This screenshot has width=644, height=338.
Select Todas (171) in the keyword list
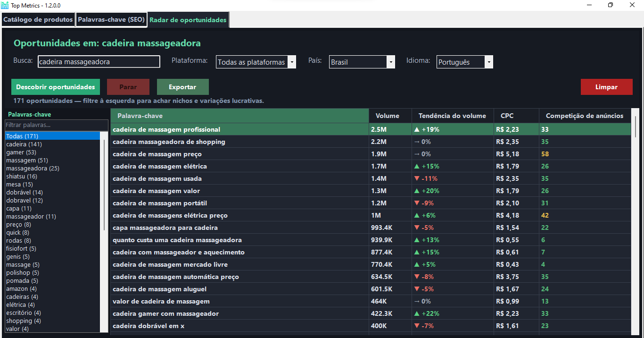(52, 136)
